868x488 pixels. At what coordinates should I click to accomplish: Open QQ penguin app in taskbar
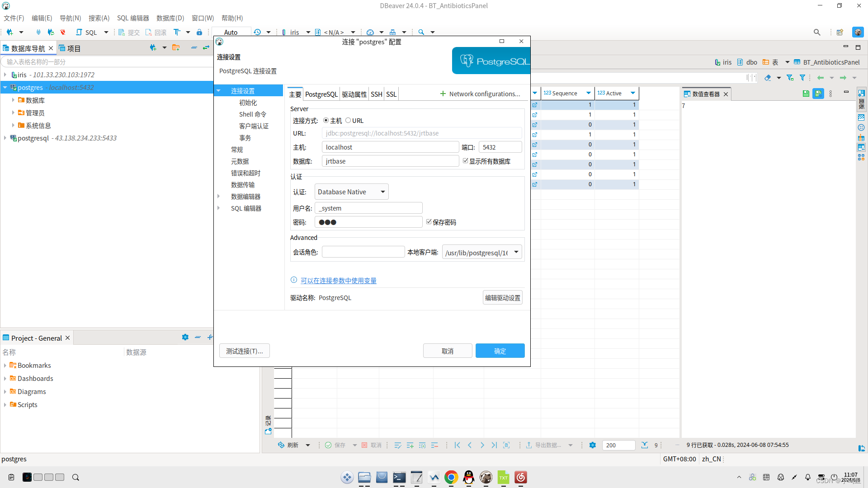click(x=469, y=477)
